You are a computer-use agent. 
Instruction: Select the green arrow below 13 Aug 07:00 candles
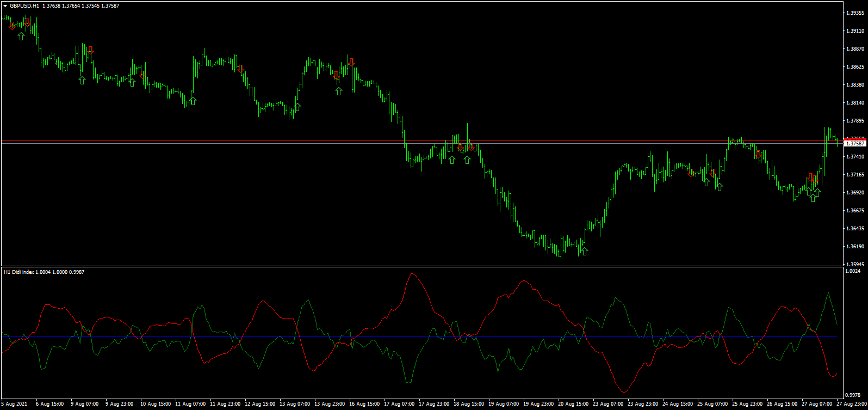[297, 107]
